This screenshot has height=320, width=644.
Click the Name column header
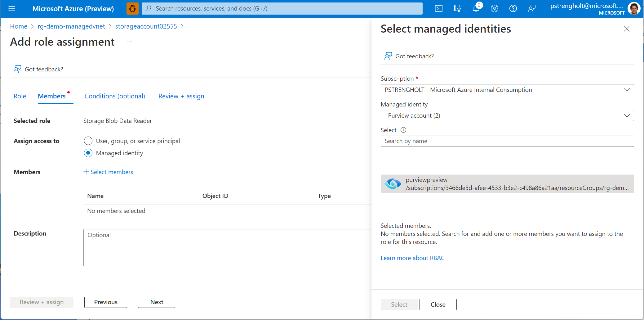95,196
